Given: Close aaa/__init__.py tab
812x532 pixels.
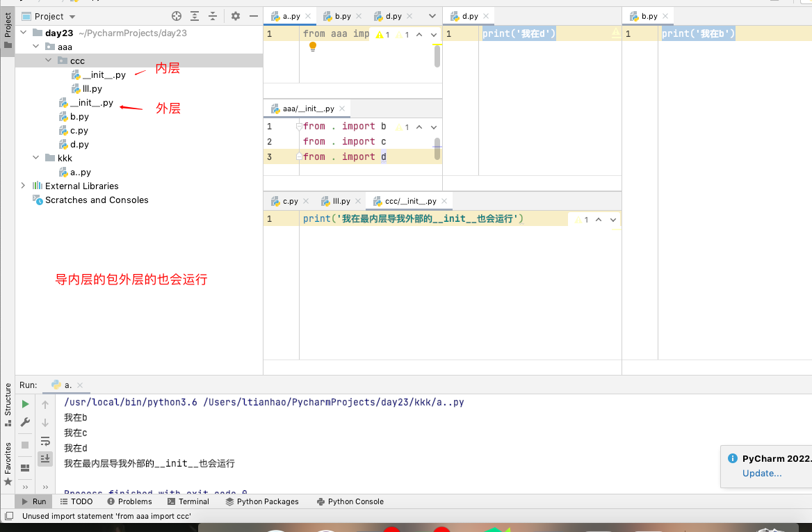Looking at the screenshot, I should coord(342,108).
